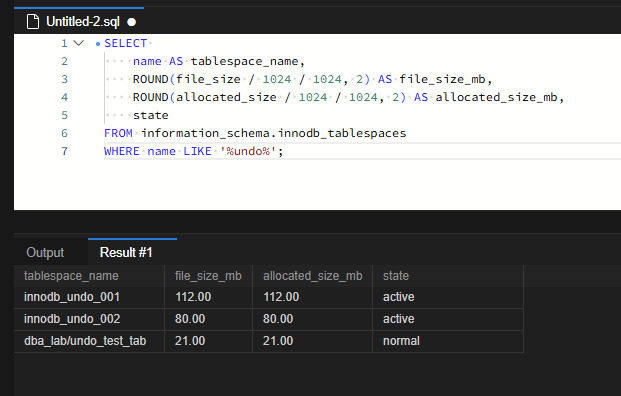621x396 pixels.
Task: Click allocated_size_mb alias on line 4
Action: coord(496,97)
